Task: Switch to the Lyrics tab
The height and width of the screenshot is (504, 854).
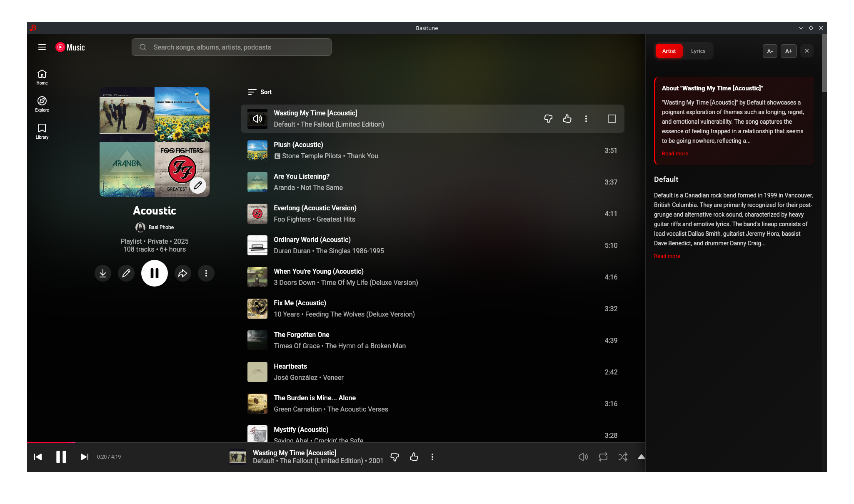Action: (698, 51)
